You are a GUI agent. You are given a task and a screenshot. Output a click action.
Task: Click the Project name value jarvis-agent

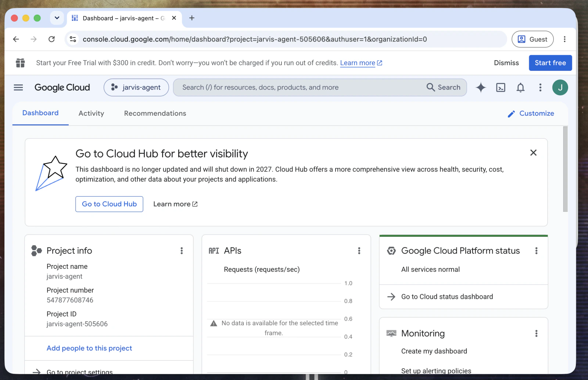coord(64,276)
